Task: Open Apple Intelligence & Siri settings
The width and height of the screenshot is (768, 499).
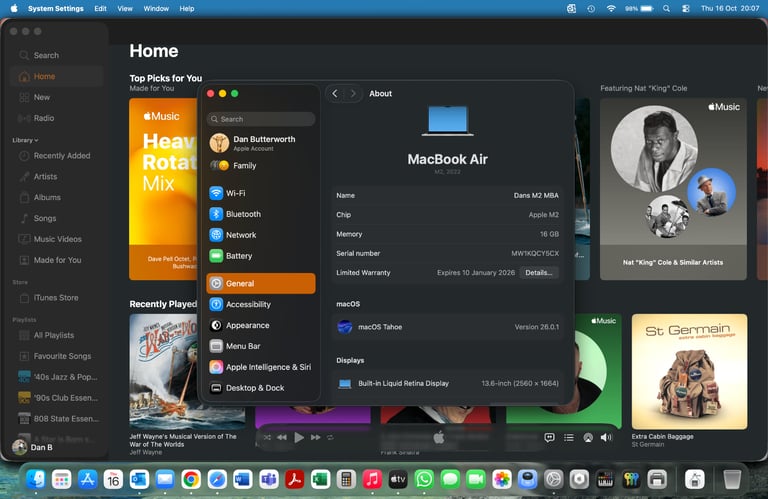Action: tap(260, 367)
